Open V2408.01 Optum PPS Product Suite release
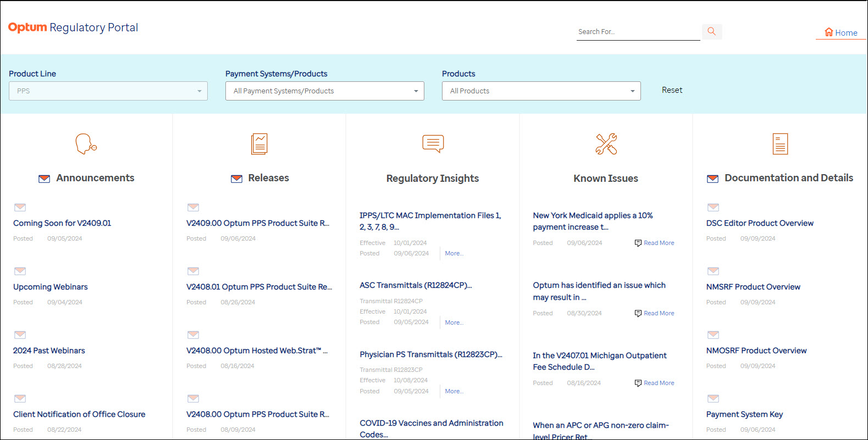This screenshot has height=440, width=868. point(259,287)
